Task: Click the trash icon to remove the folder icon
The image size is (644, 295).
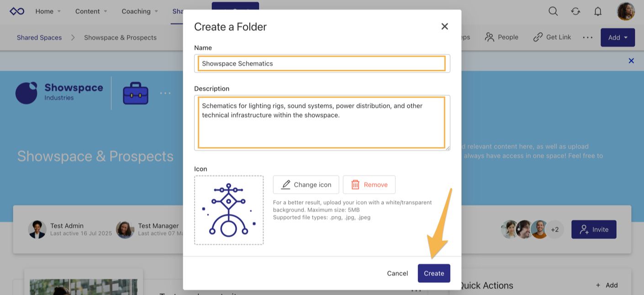Action: point(356,184)
